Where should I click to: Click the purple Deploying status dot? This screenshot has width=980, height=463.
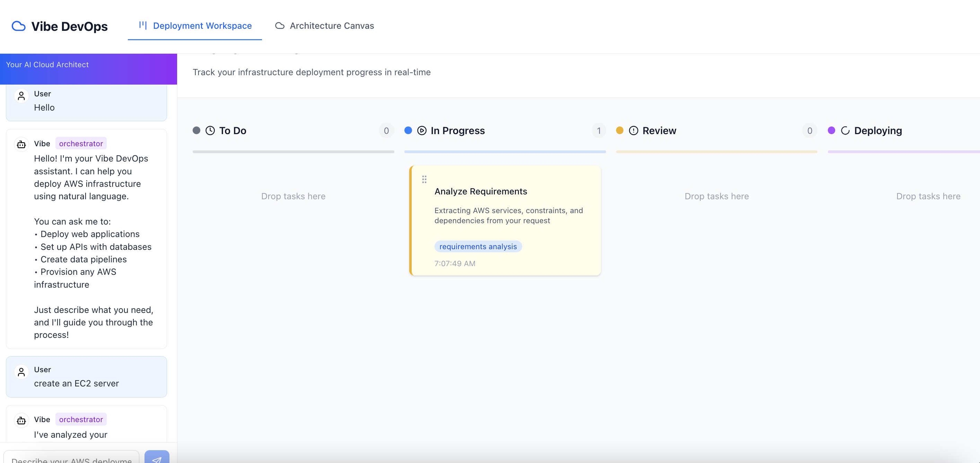tap(831, 131)
